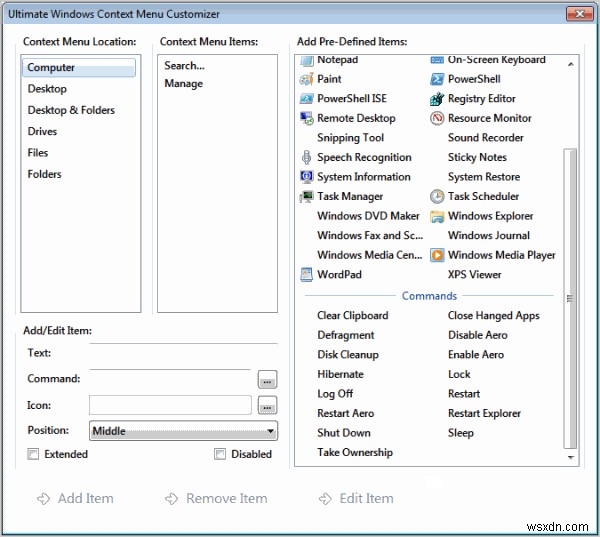Click the WordPad icon
This screenshot has height=537, width=600.
tap(307, 274)
